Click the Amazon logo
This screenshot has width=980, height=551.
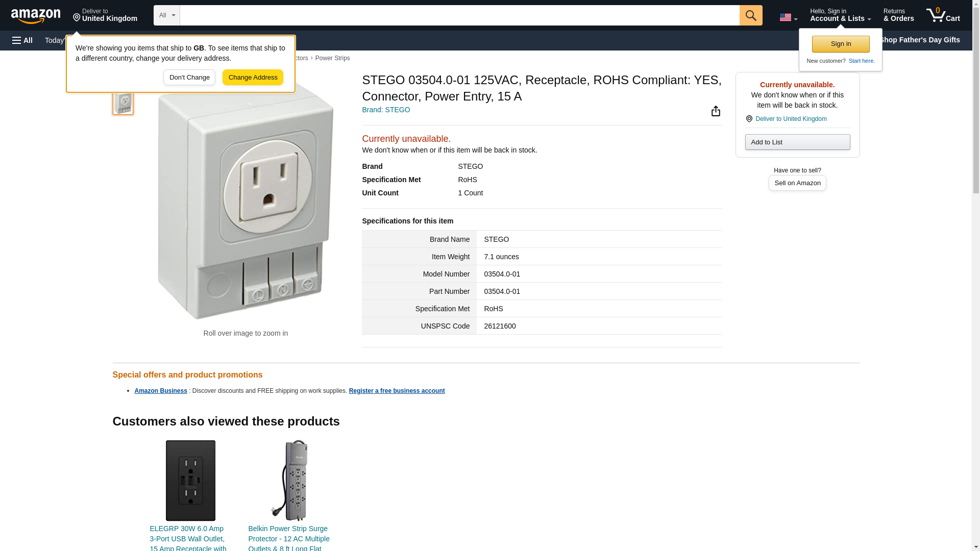[x=36, y=16]
